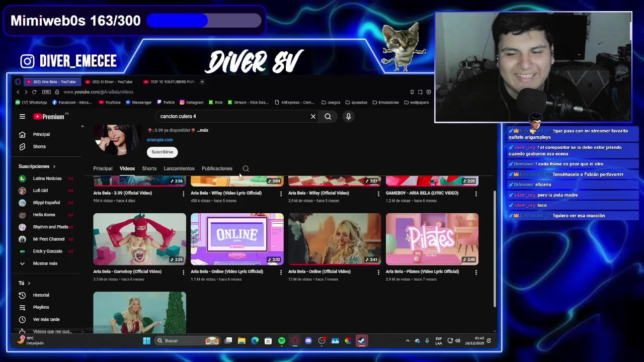Start voice search with the microphone icon
Image resolution: width=644 pixels, height=362 pixels.
pyautogui.click(x=348, y=117)
